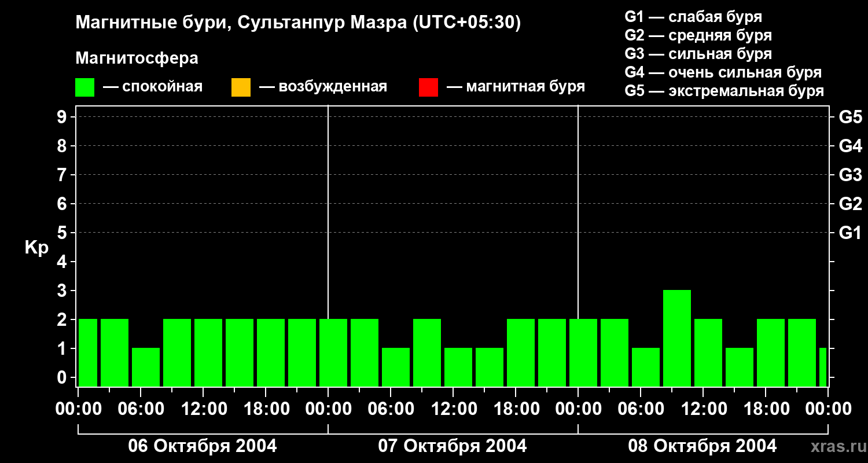Click the only Kp 1 bar on 06 October
The height and width of the screenshot is (463, 868).
coord(146,367)
